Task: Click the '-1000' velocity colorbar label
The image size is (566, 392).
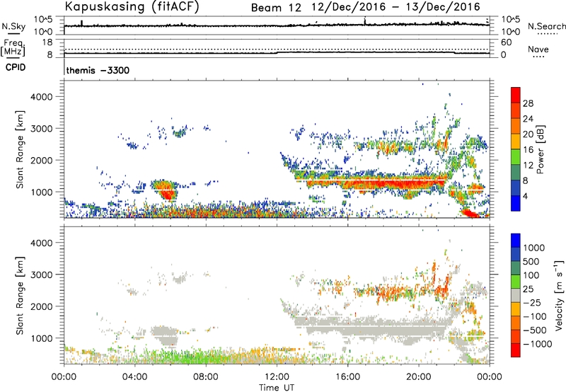Action: point(537,344)
